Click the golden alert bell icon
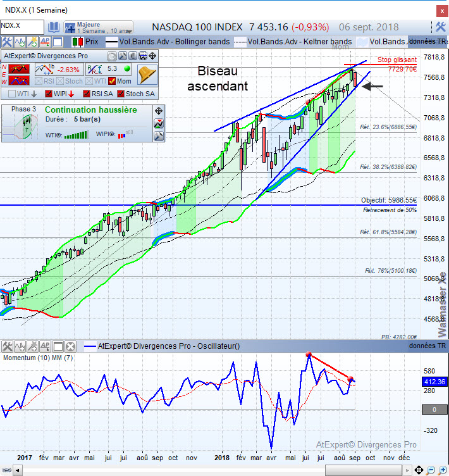The width and height of the screenshot is (449, 476). point(147,75)
